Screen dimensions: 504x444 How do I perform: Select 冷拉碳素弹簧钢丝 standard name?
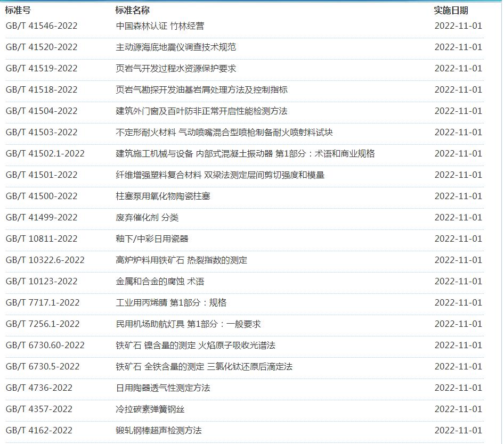pos(150,409)
